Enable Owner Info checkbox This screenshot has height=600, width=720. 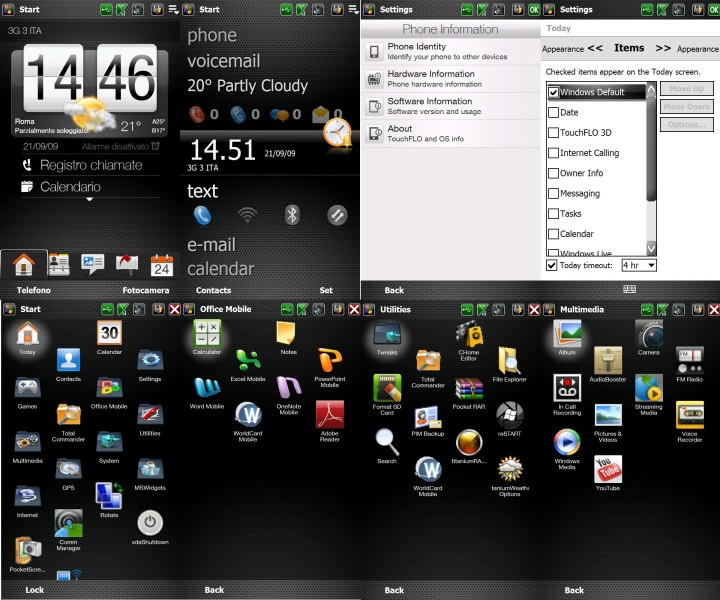[553, 173]
